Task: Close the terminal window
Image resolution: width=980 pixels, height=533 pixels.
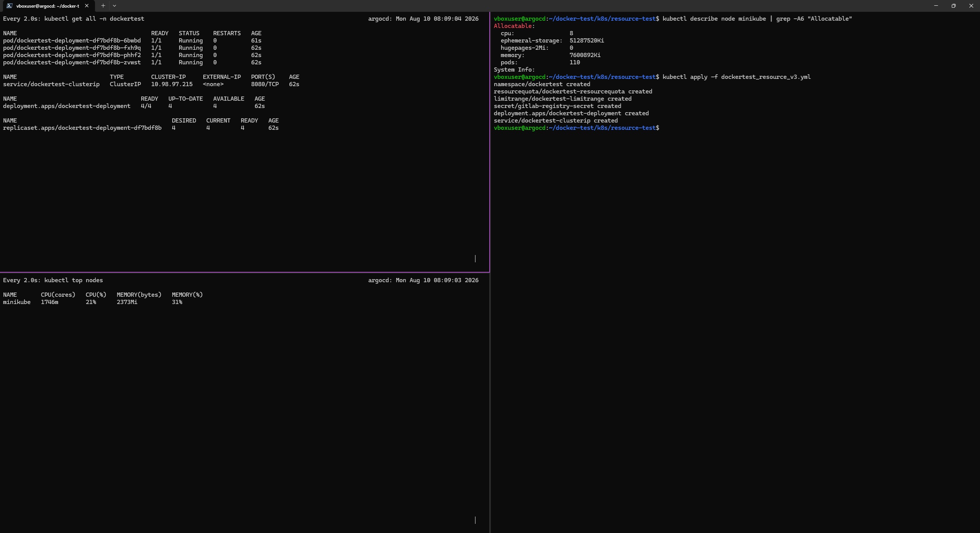Action: click(971, 6)
